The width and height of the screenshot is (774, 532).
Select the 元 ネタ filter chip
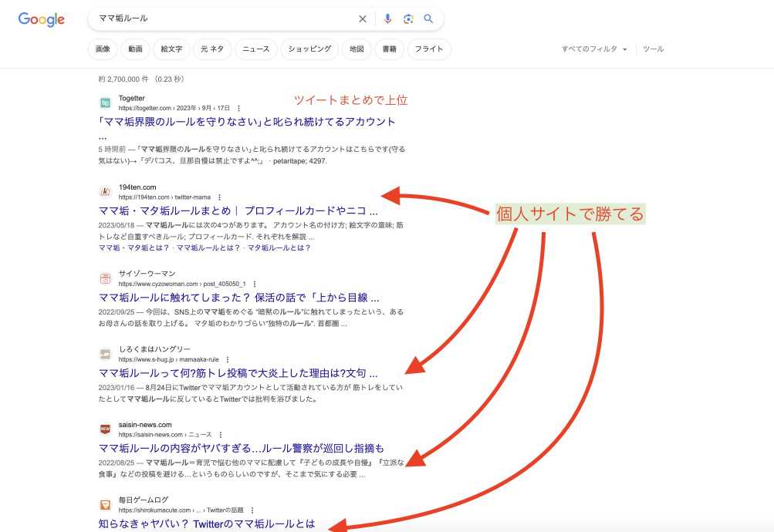[211, 49]
